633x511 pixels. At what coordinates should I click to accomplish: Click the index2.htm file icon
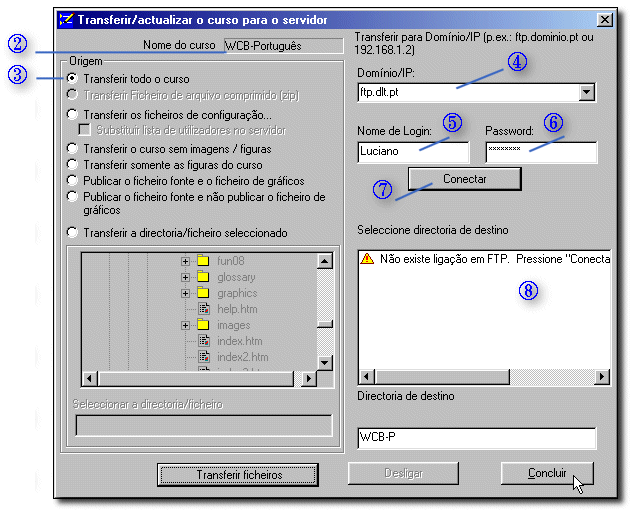(x=203, y=357)
